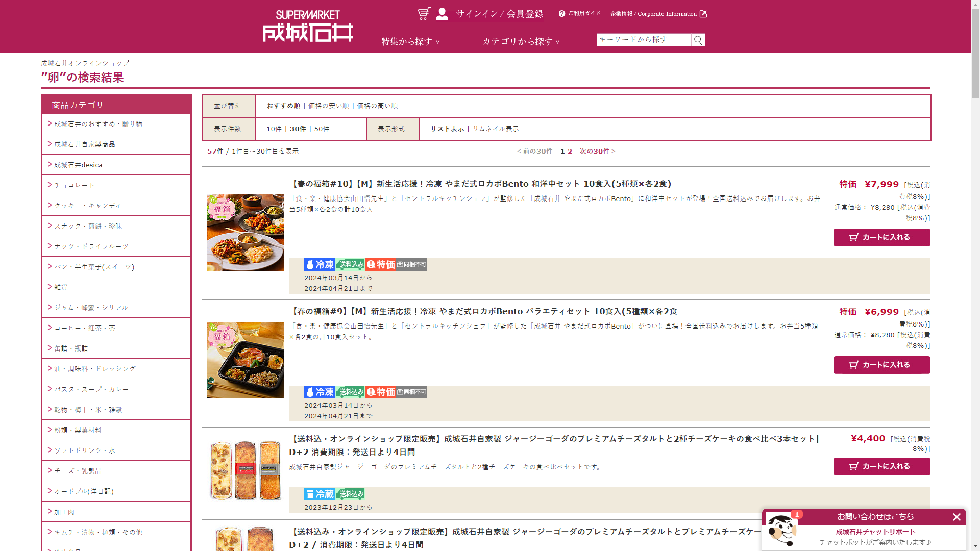Click サインイン / 会員登録 link
980x551 pixels.
coord(499,14)
